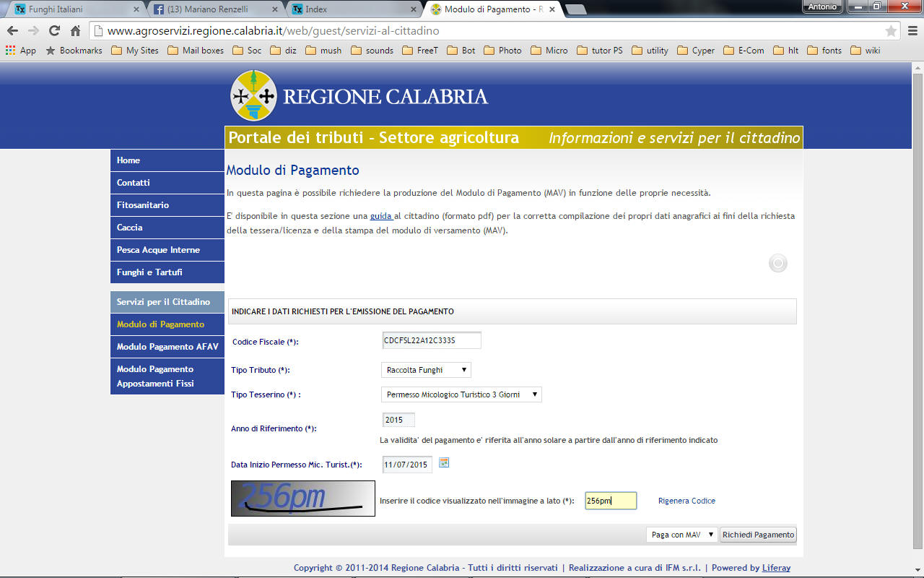Click the Richiedi Pagamento button
924x578 pixels.
point(758,535)
